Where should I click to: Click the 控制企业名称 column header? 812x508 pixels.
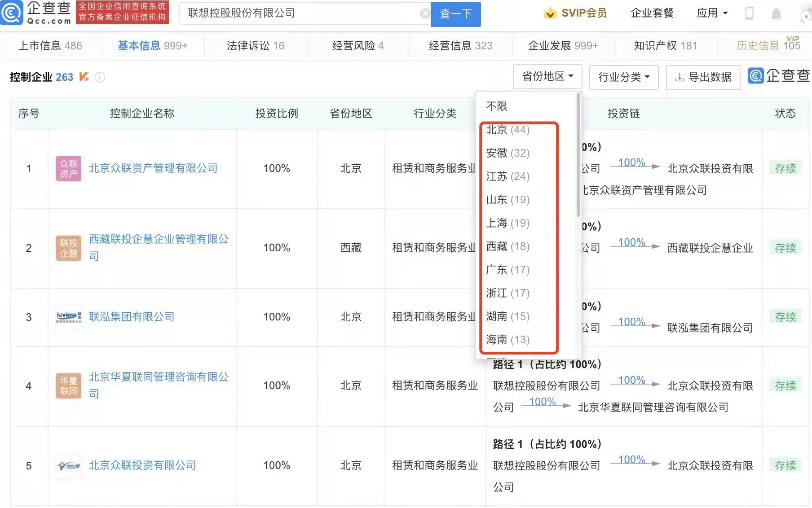[x=142, y=114]
